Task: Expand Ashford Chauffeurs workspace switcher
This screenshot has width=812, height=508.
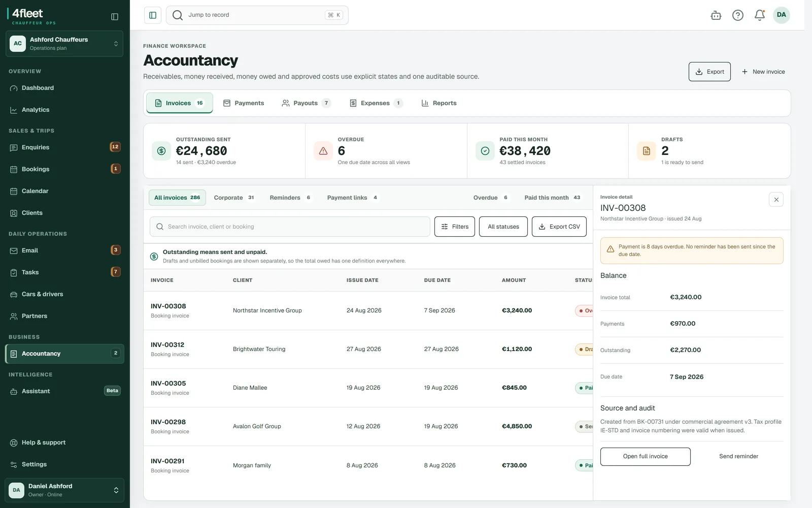Action: pyautogui.click(x=64, y=44)
